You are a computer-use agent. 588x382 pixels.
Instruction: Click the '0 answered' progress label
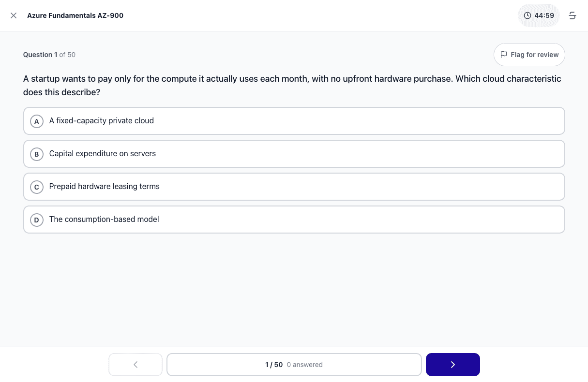tap(305, 365)
